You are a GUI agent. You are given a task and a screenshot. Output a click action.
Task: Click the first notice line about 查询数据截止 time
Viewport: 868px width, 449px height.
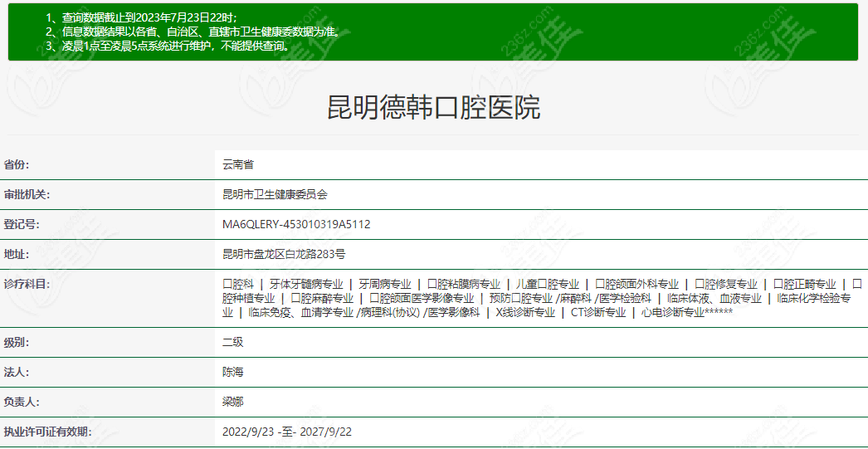[141, 17]
